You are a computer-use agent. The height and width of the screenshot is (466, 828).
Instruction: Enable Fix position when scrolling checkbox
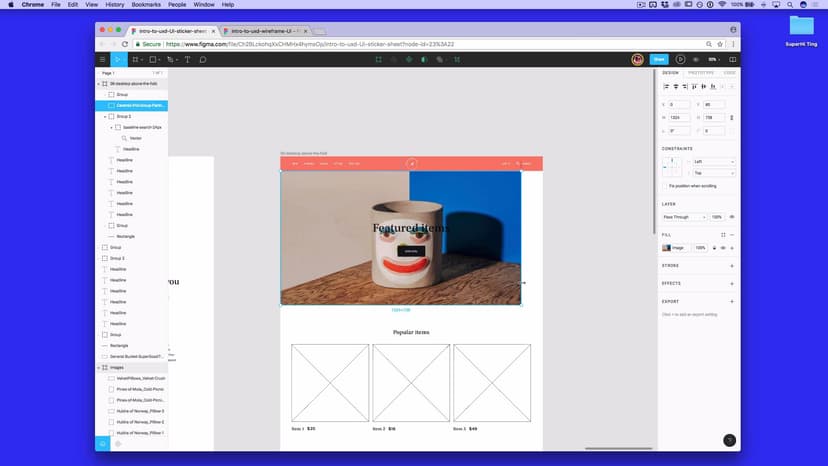pyautogui.click(x=666, y=186)
